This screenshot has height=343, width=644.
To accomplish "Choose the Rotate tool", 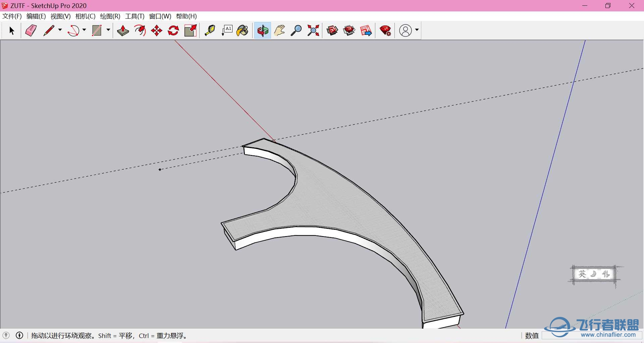I will click(173, 30).
